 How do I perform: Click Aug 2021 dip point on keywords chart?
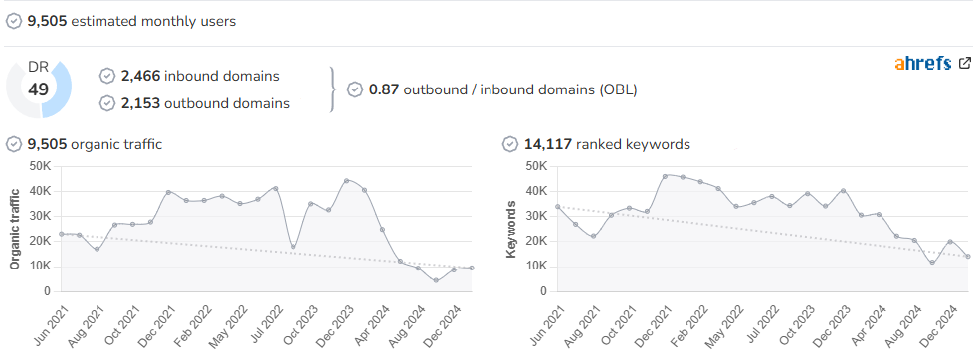coord(593,236)
